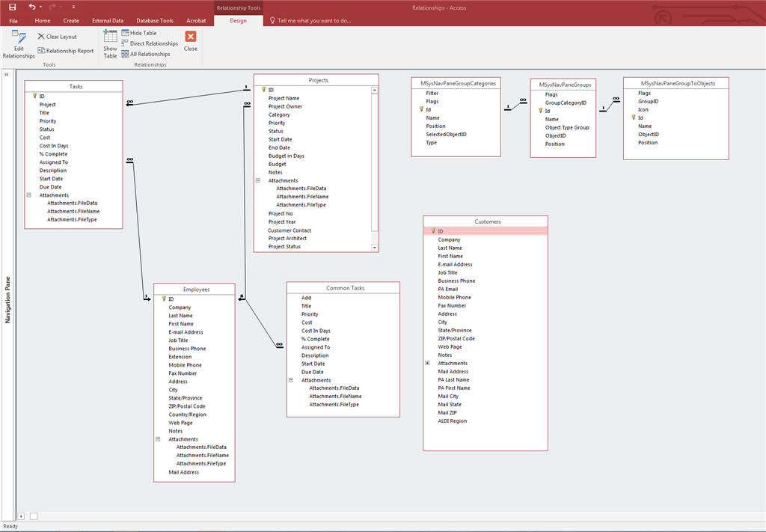Select ALDI Region field in Customers
The height and width of the screenshot is (532, 766).
(x=453, y=421)
